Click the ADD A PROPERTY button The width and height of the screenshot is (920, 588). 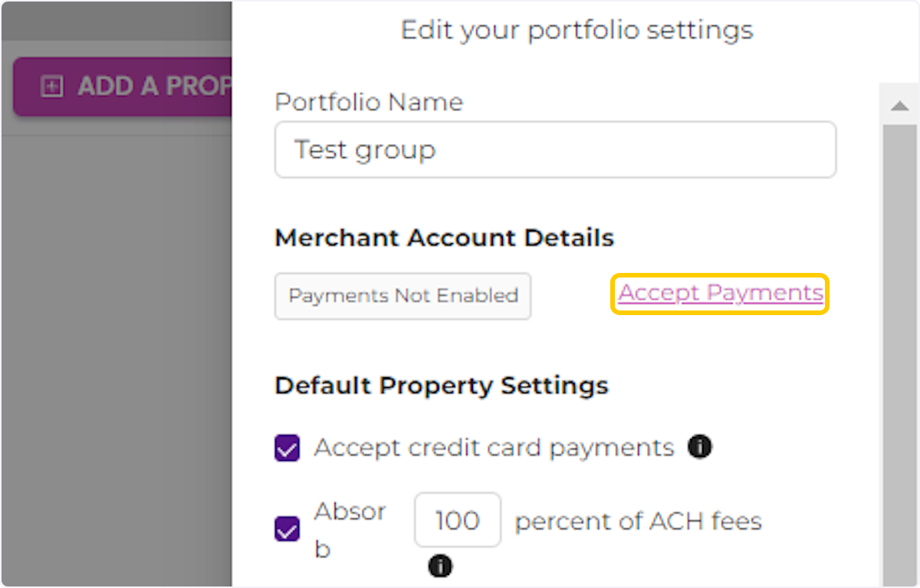(x=123, y=87)
